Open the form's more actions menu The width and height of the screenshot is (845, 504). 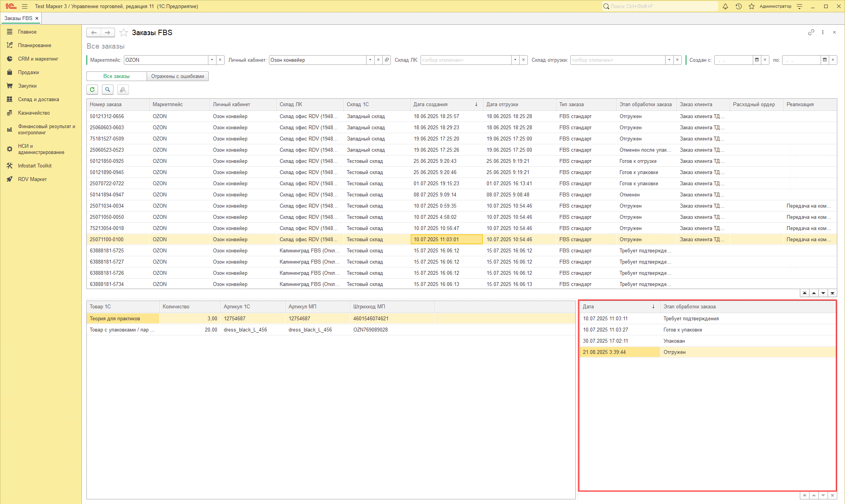click(823, 32)
